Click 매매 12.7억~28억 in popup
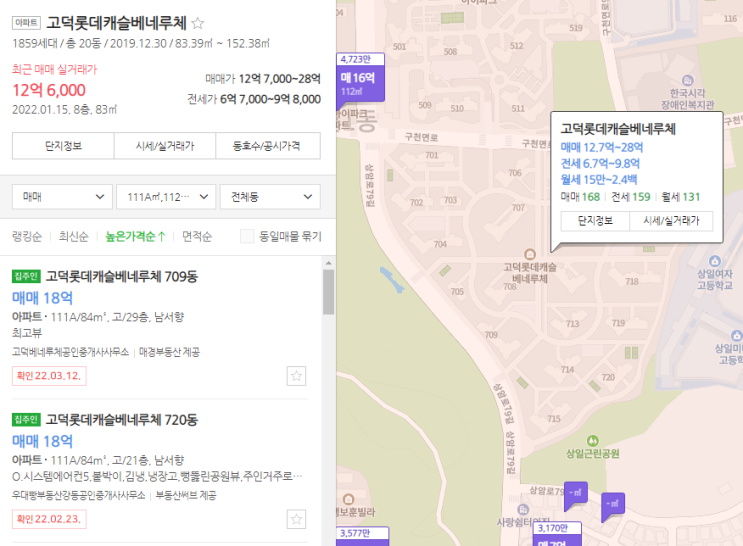743x546 pixels. pyautogui.click(x=602, y=147)
